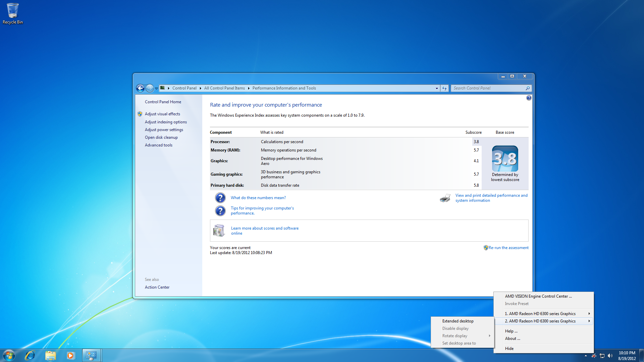Viewport: 644px width, 362px height.
Task: Click the Back navigation arrow button
Action: point(140,88)
